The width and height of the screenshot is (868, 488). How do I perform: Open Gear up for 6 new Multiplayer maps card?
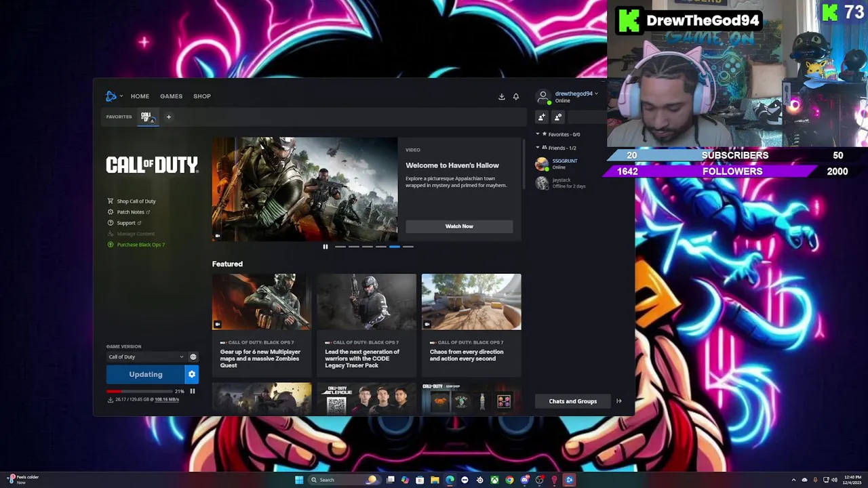coord(262,324)
